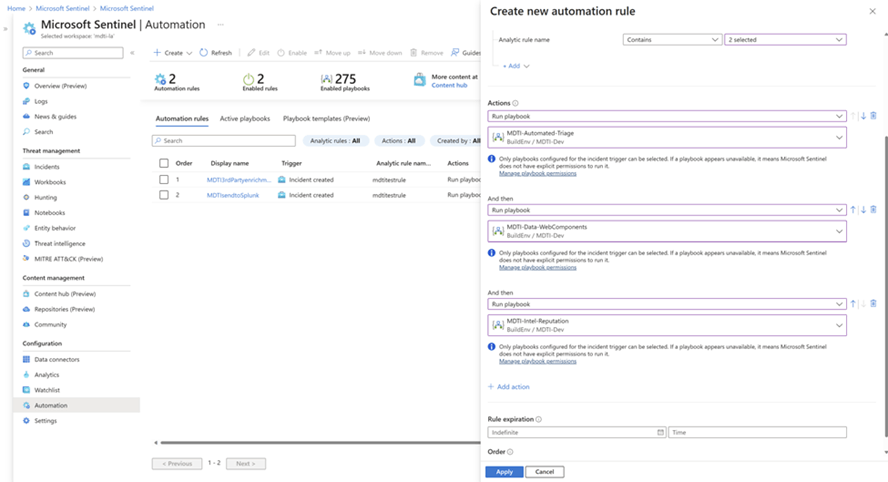Viewport: 888px width, 482px height.
Task: Collapse the sidebar with the double chevron icon
Action: pyautogui.click(x=132, y=53)
